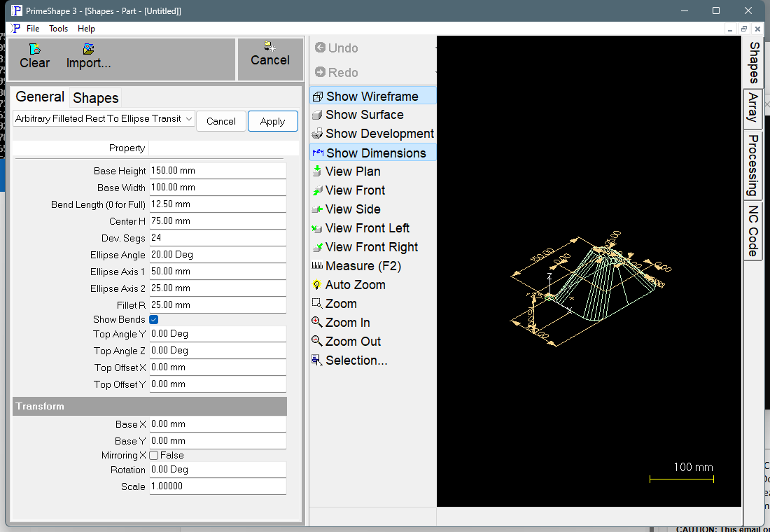Click the Ellipse Angle field
The width and height of the screenshot is (770, 532).
218,255
